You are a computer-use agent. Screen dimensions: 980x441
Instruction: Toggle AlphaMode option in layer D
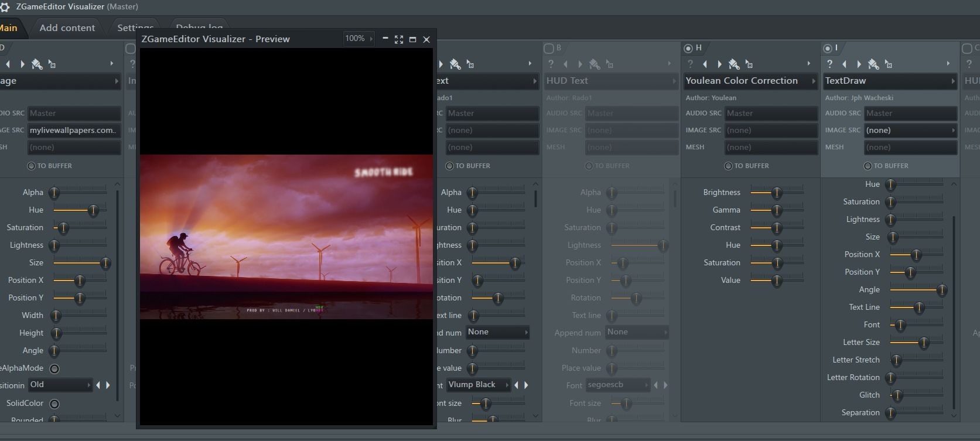click(x=54, y=368)
